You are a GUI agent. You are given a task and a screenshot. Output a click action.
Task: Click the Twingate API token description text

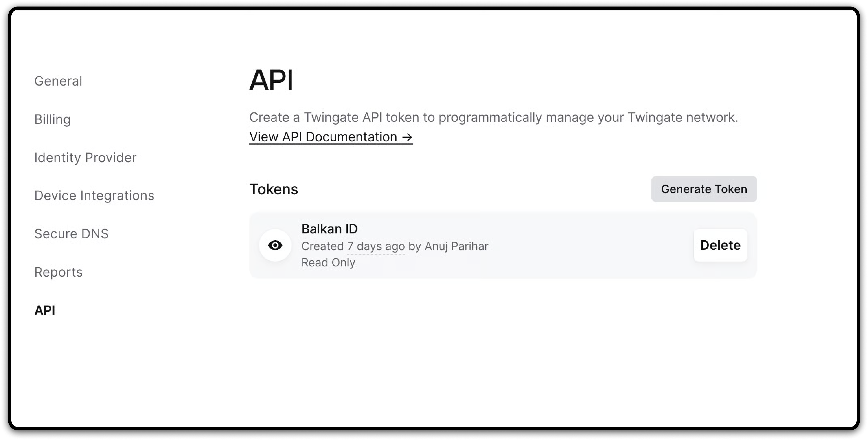(x=493, y=117)
